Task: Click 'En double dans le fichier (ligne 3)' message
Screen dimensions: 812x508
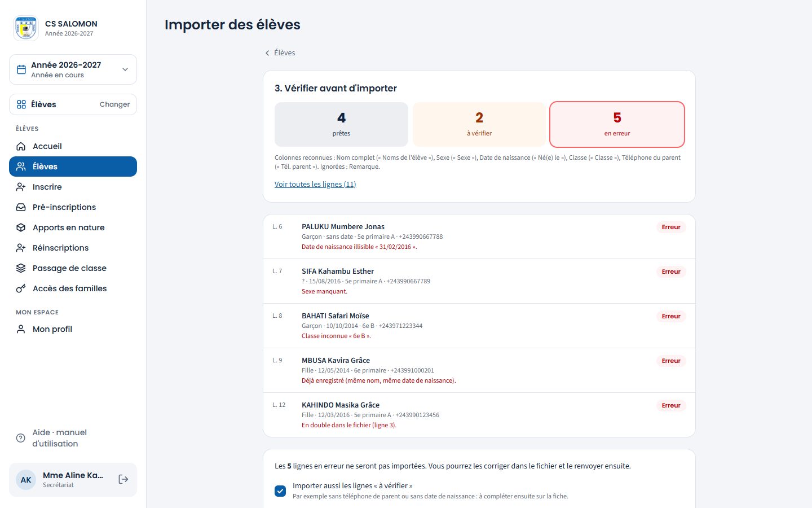Action: point(349,426)
